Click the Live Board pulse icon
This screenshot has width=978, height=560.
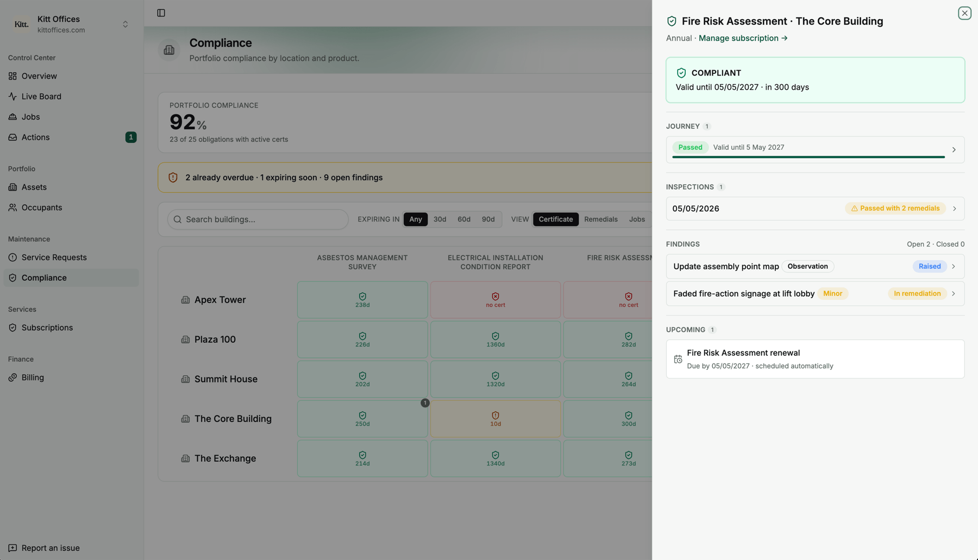point(12,97)
